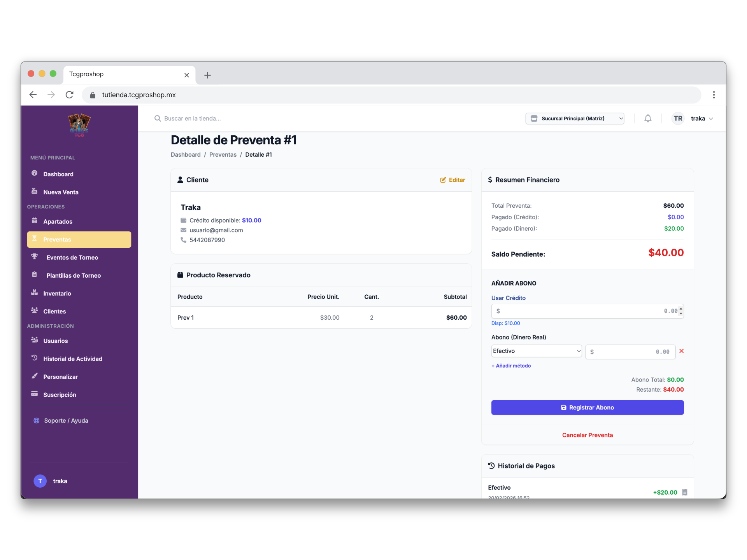Open the Sucursal Principal (Matriz) dropdown

coord(575,119)
